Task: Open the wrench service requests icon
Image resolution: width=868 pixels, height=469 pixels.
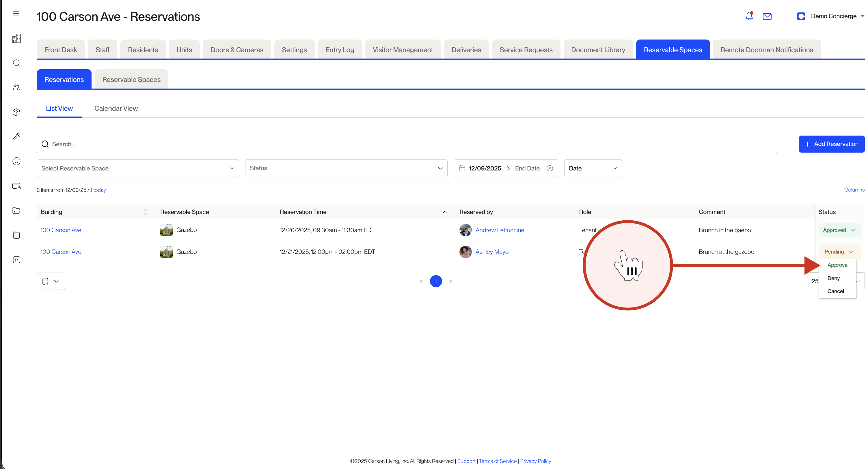Action: pyautogui.click(x=16, y=137)
